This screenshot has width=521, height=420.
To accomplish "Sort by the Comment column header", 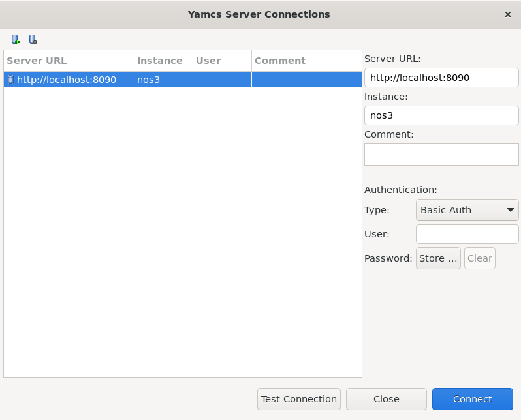I will coord(307,61).
